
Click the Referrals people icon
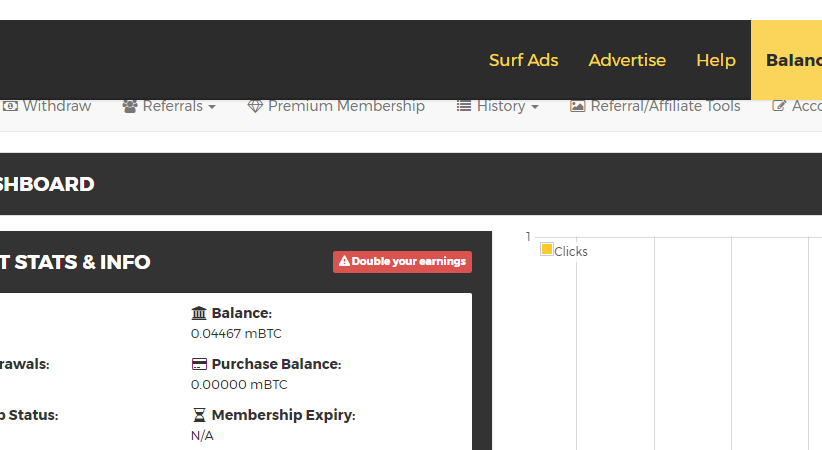[130, 106]
